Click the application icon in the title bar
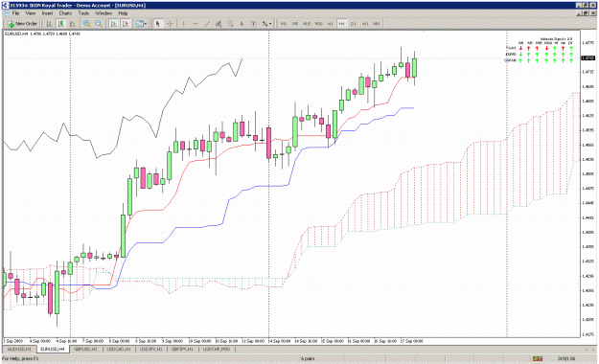The image size is (599, 364). pyautogui.click(x=5, y=6)
